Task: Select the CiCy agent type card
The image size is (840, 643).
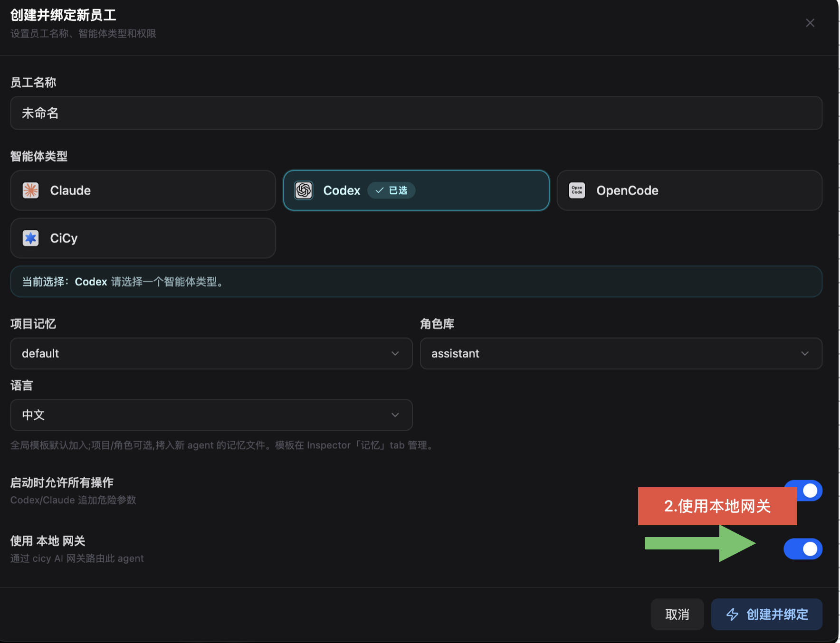Action: point(143,238)
